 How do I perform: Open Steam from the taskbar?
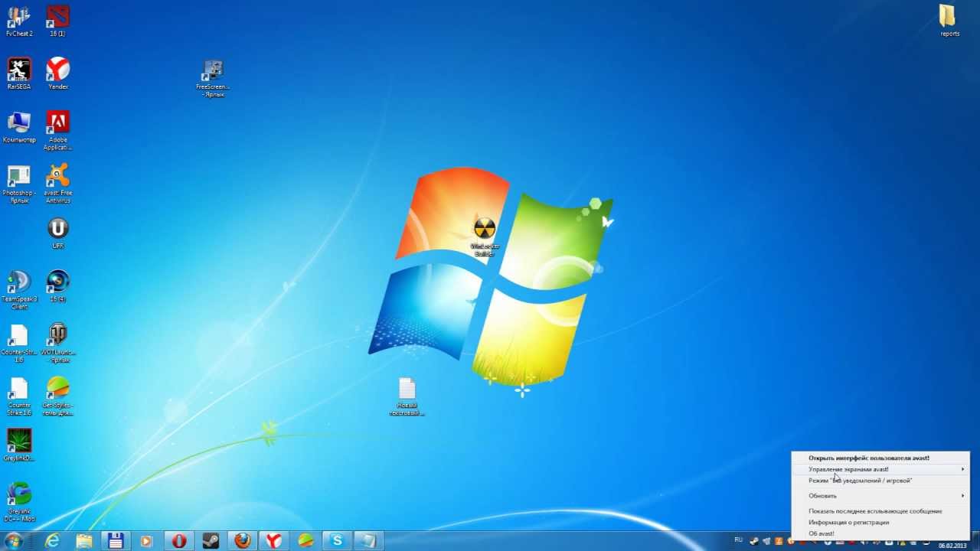pyautogui.click(x=211, y=541)
